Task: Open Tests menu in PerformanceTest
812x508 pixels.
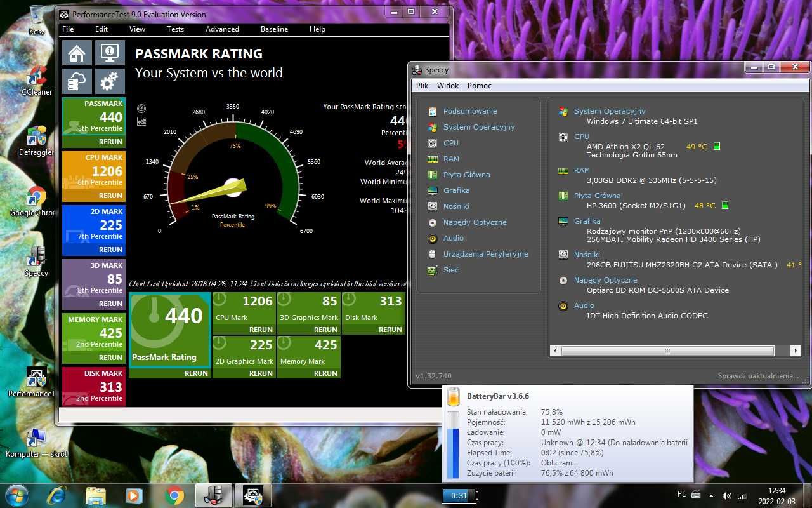Action: (x=176, y=29)
